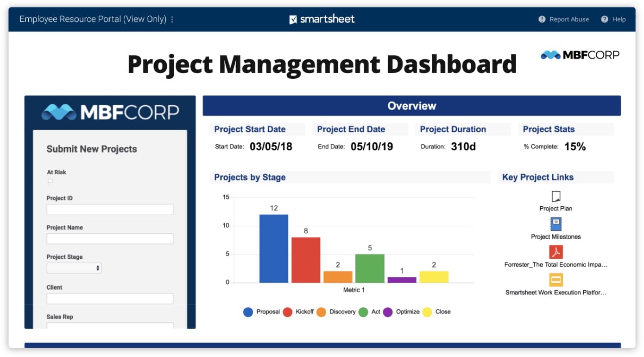Open the Project Milestones notebook icon
This screenshot has width=644, height=357.
pos(556,224)
